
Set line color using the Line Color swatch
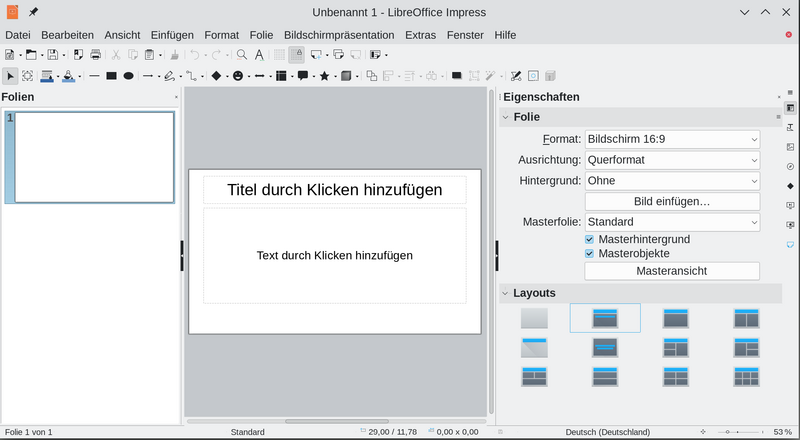coord(47,76)
